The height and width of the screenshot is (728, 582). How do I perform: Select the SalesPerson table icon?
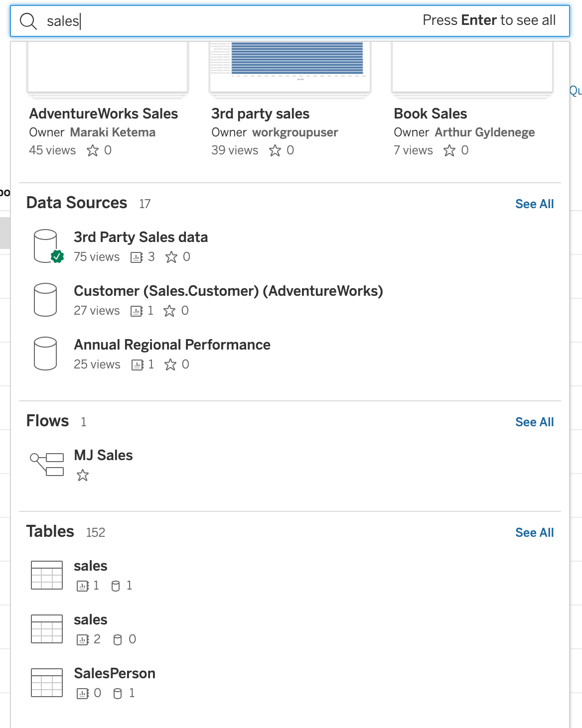tap(46, 683)
